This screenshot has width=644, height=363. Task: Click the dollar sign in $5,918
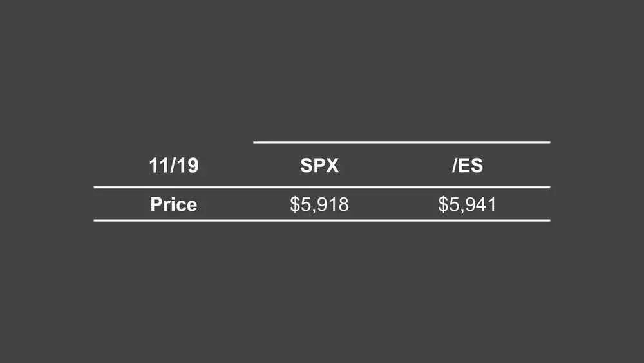coord(295,204)
